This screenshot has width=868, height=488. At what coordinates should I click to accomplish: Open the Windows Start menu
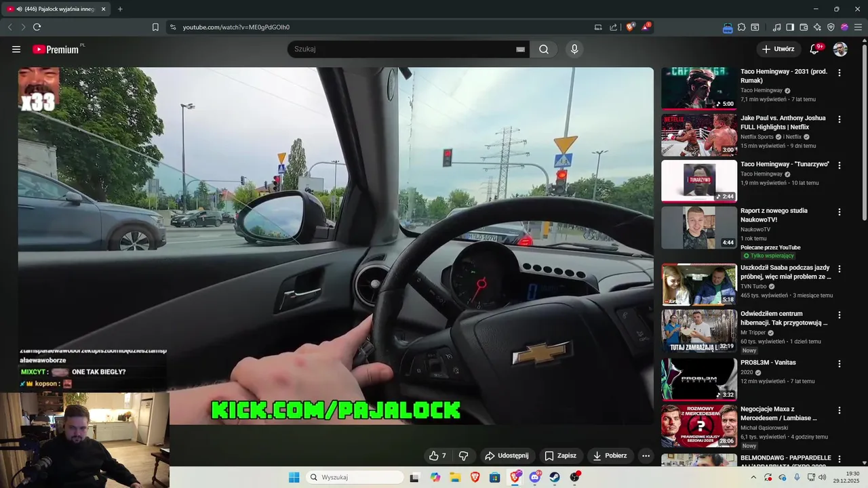(x=294, y=477)
